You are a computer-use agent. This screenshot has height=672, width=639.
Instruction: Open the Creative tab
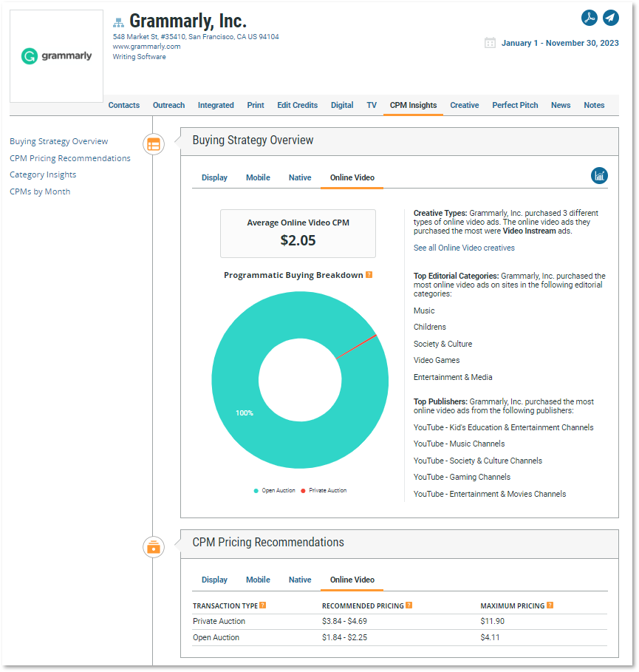coord(464,105)
